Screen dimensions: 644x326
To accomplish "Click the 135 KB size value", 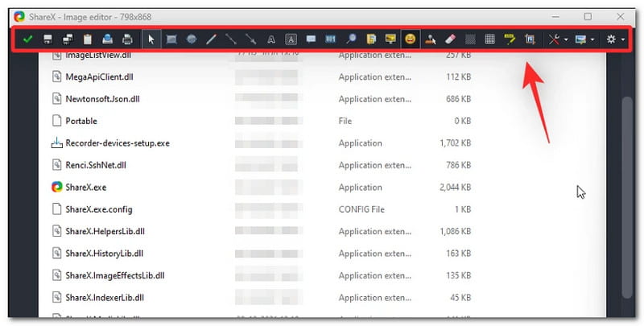I will pyautogui.click(x=458, y=275).
